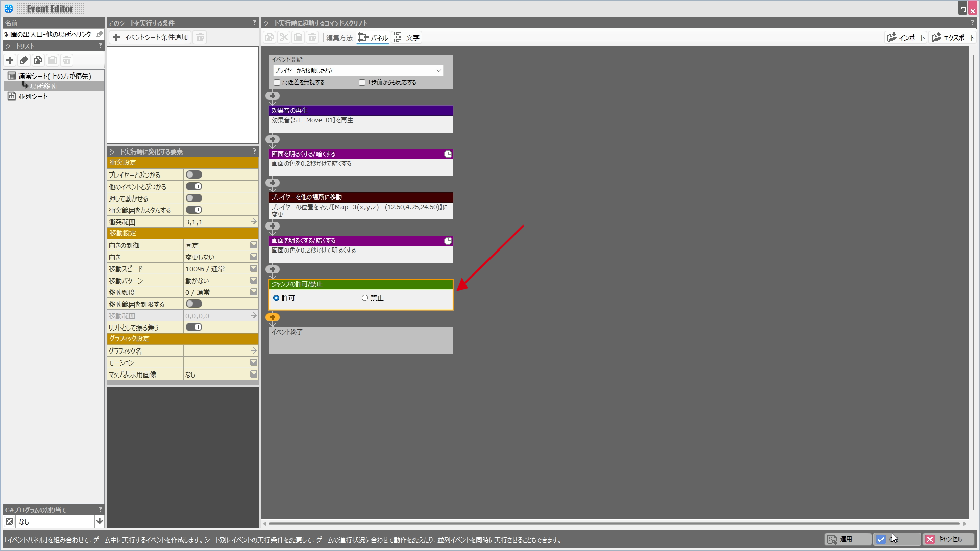Switch editing mode to パネル

tap(373, 38)
